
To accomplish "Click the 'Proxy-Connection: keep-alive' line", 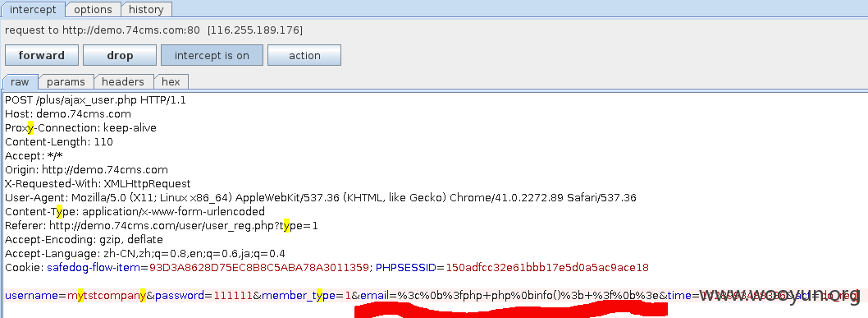I will point(81,128).
